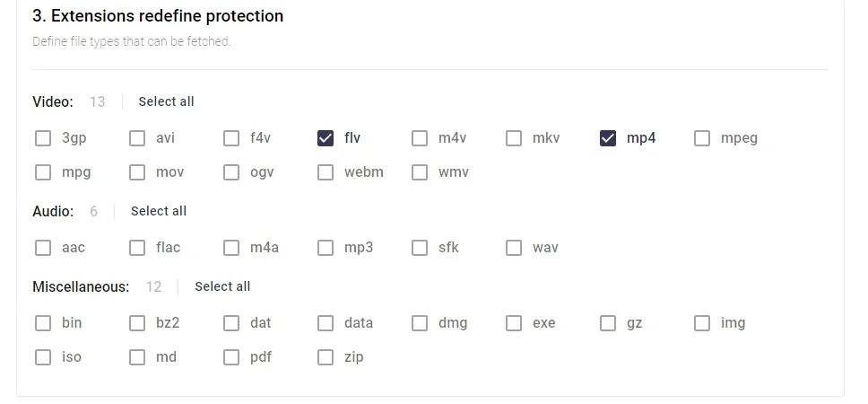
Task: Check the mp3 audio format box
Action: (x=325, y=248)
